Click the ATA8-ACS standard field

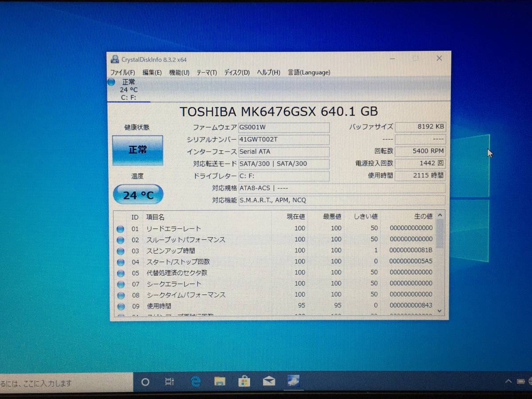coord(341,188)
